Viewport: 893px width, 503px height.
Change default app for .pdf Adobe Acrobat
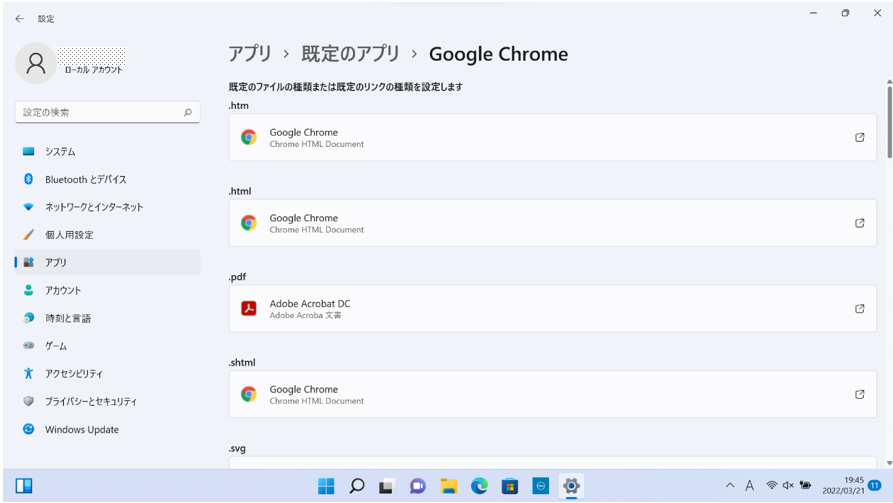coord(552,309)
